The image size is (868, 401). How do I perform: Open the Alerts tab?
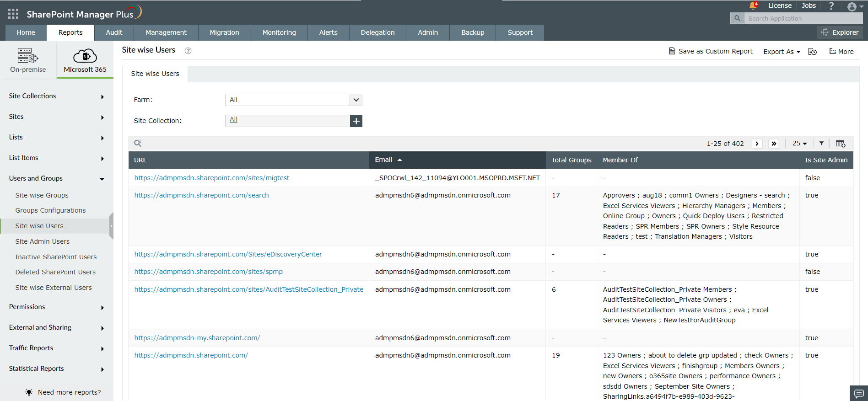(x=329, y=32)
